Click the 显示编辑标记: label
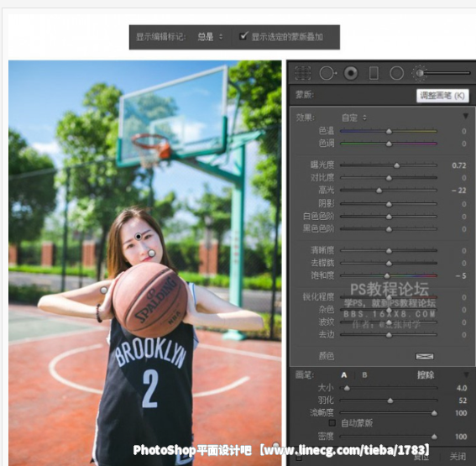476x466 pixels. (x=160, y=37)
